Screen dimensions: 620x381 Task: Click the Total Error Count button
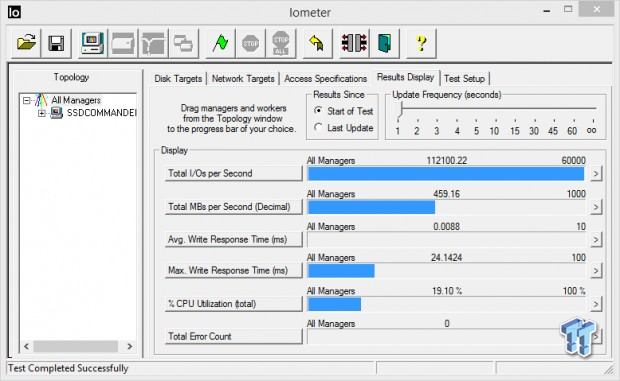(x=233, y=337)
